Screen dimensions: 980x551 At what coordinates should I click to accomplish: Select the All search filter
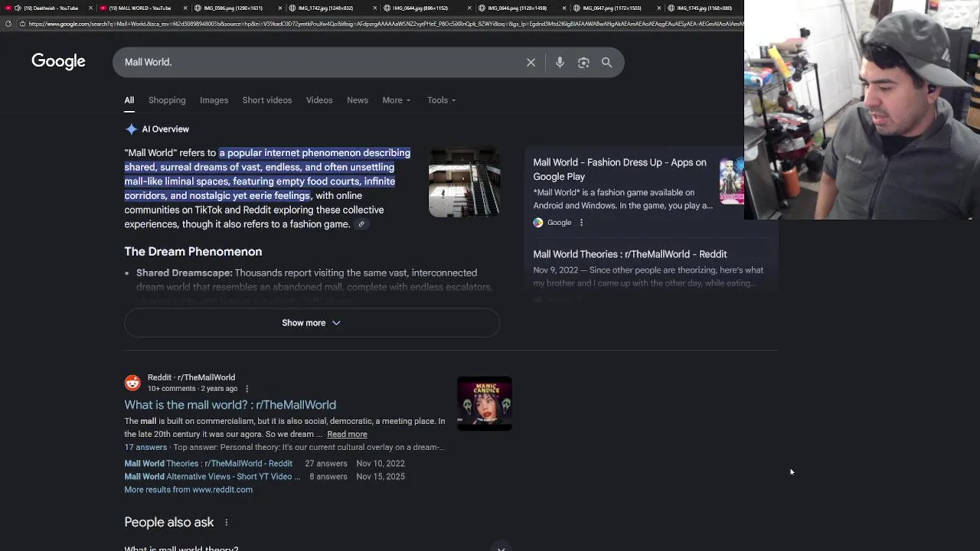click(x=129, y=100)
